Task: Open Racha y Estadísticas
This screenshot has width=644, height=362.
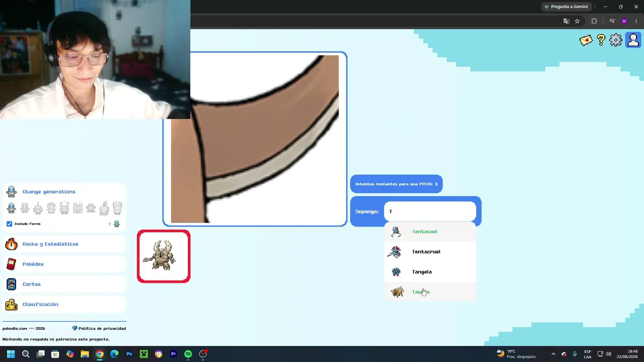Action: (x=50, y=244)
